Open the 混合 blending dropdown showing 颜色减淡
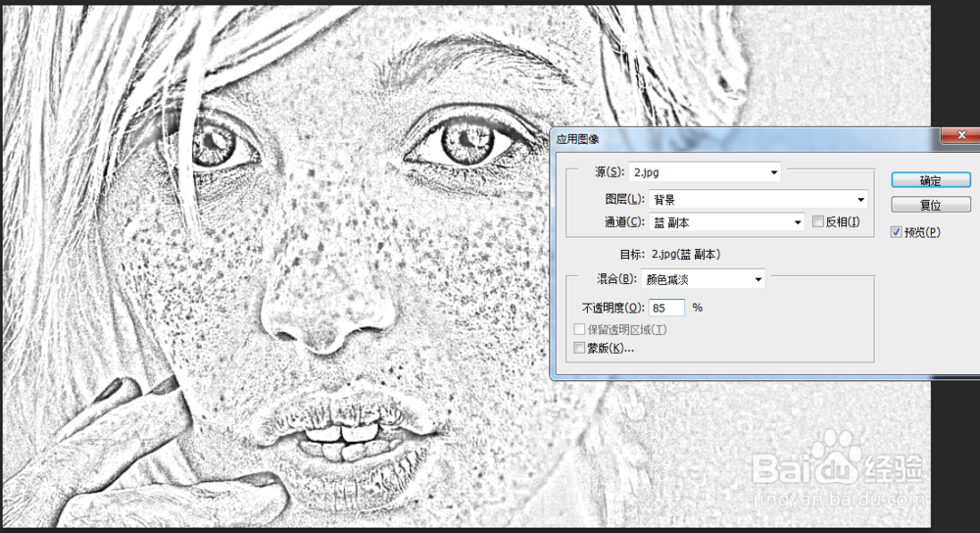Viewport: 980px width, 533px height. pos(703,279)
